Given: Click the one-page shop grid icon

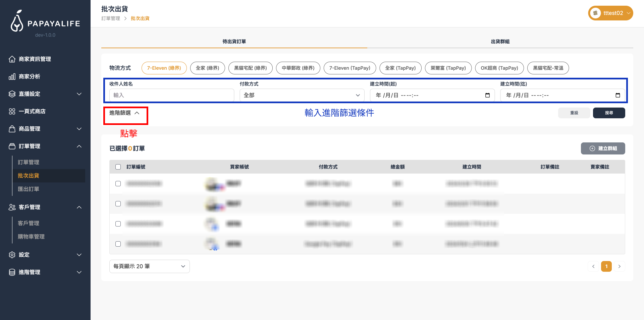Looking at the screenshot, I should [12, 111].
